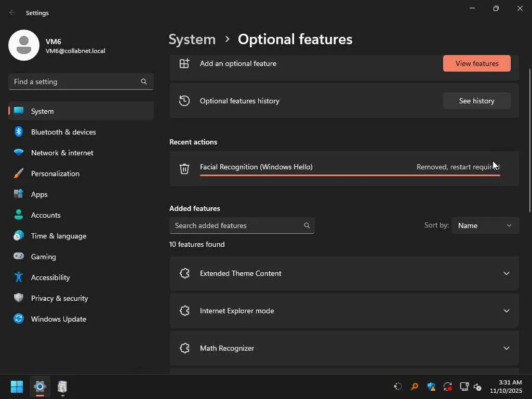This screenshot has width=532, height=399.
Task: Expand the Internet Explorer mode entry
Action: click(506, 311)
